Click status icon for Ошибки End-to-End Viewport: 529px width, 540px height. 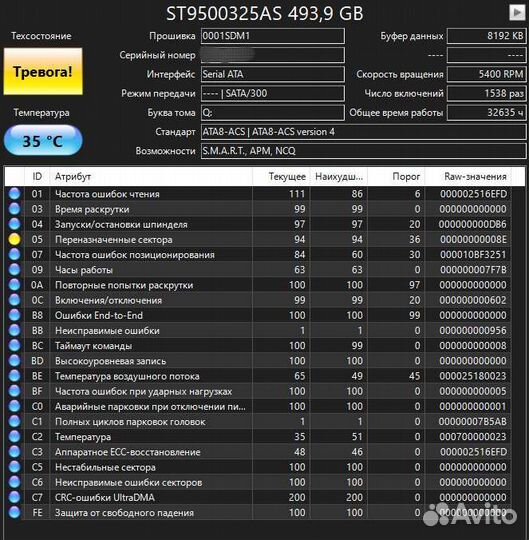click(14, 315)
